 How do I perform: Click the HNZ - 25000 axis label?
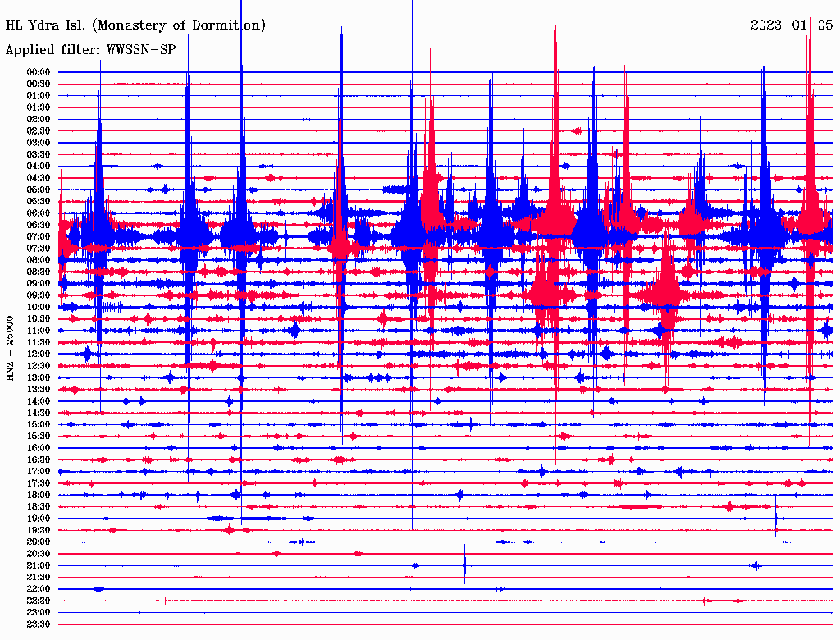click(10, 349)
